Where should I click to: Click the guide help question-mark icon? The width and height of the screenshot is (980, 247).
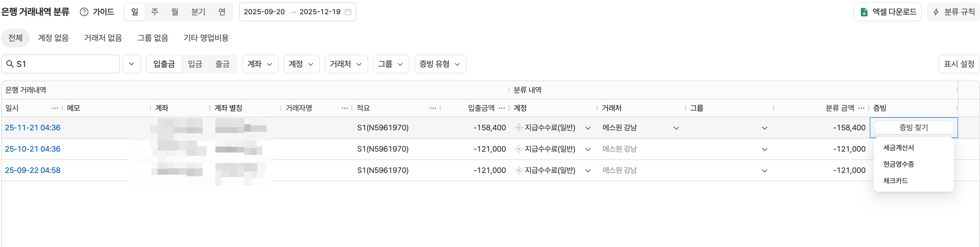coord(84,12)
